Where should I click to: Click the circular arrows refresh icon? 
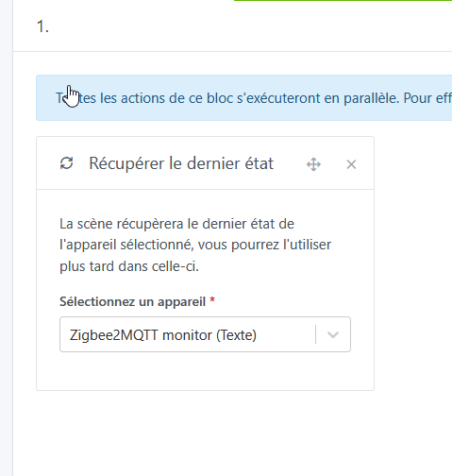66,163
